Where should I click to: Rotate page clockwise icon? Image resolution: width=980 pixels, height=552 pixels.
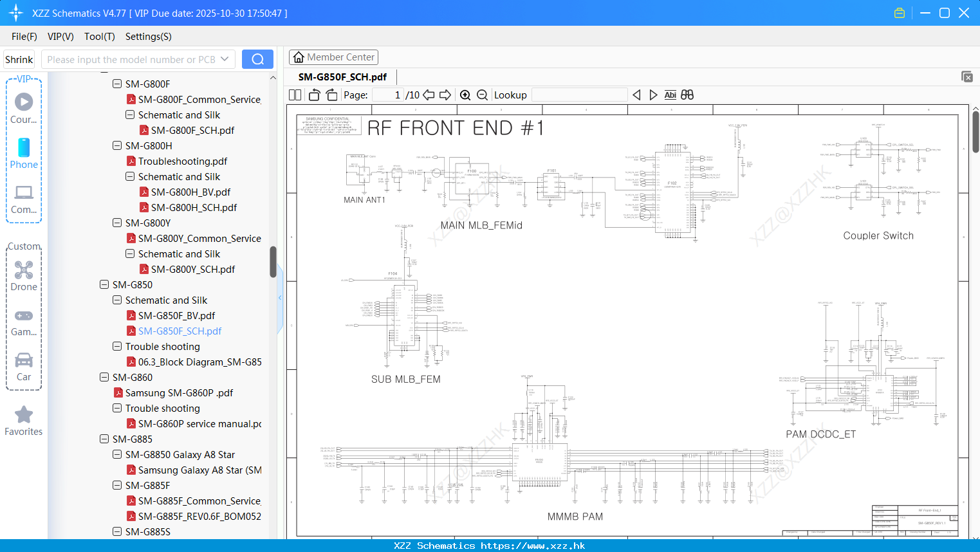coord(331,95)
